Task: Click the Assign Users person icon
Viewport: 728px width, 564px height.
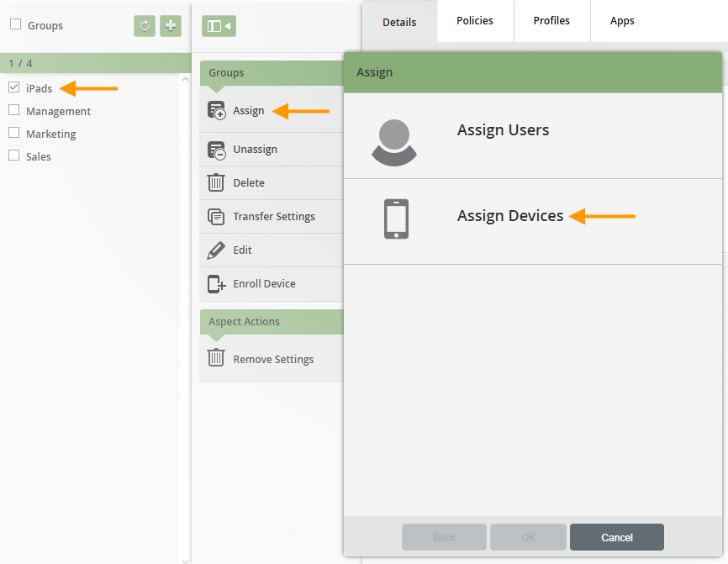Action: (394, 143)
